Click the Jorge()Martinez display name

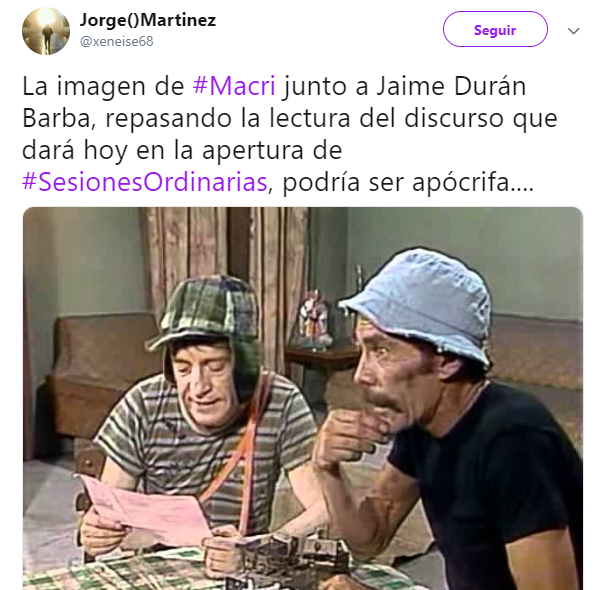148,20
